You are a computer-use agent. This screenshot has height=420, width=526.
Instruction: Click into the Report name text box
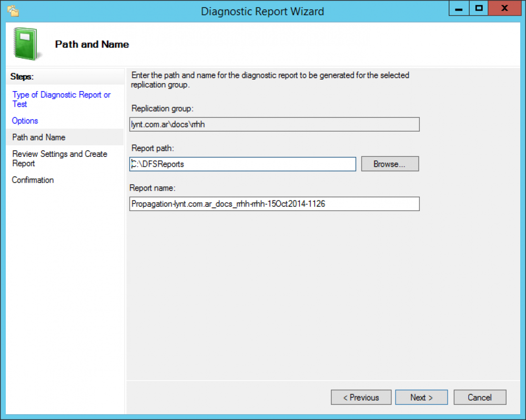pyautogui.click(x=274, y=204)
